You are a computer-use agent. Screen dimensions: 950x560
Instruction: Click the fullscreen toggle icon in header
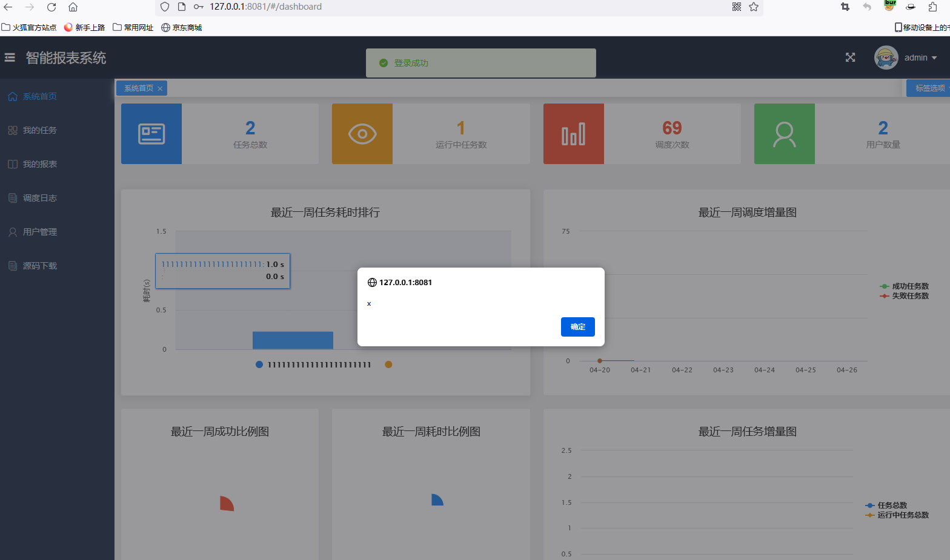(851, 58)
